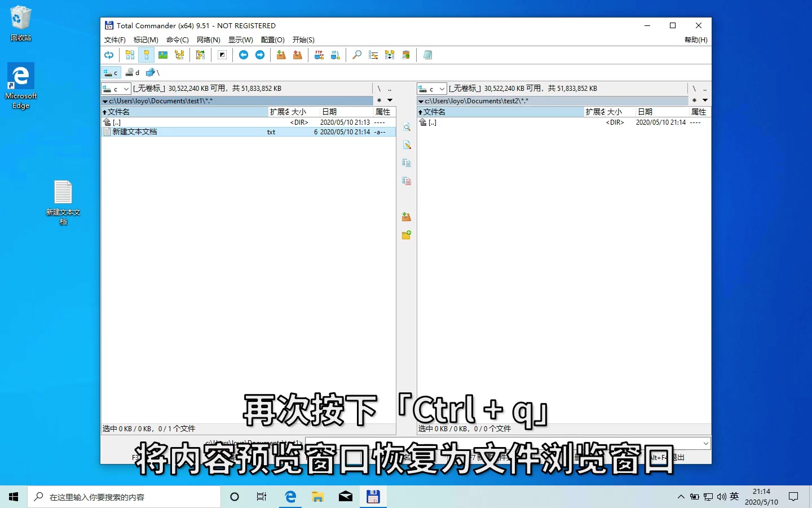Screen dimensions: 812x508
Task: Open Synchronize directories toolbar icon
Action: point(390,55)
